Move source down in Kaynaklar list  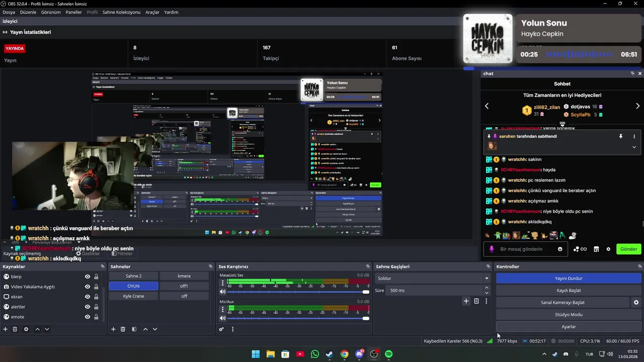coord(47,329)
